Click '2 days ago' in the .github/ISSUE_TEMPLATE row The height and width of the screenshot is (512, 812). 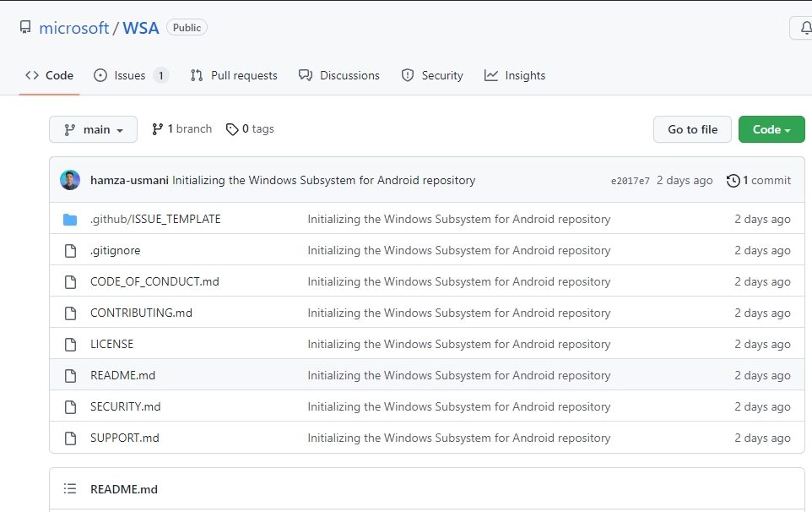pos(762,219)
